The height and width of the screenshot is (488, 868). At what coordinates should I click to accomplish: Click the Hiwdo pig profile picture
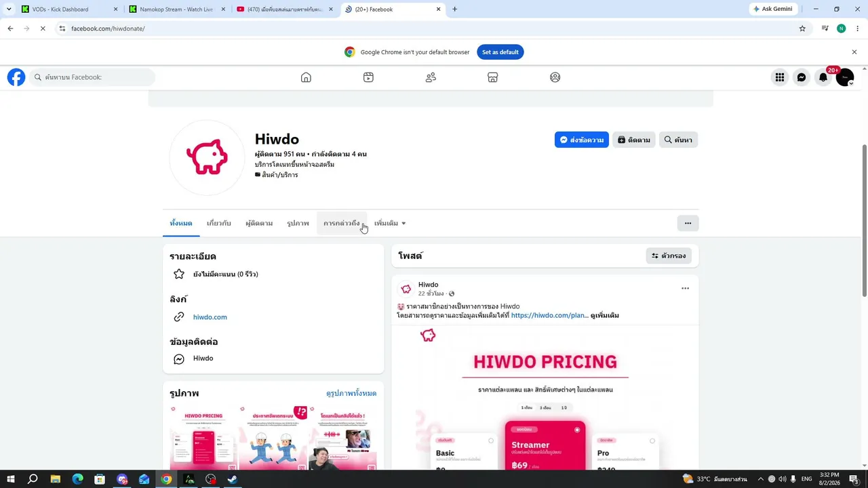pos(207,157)
